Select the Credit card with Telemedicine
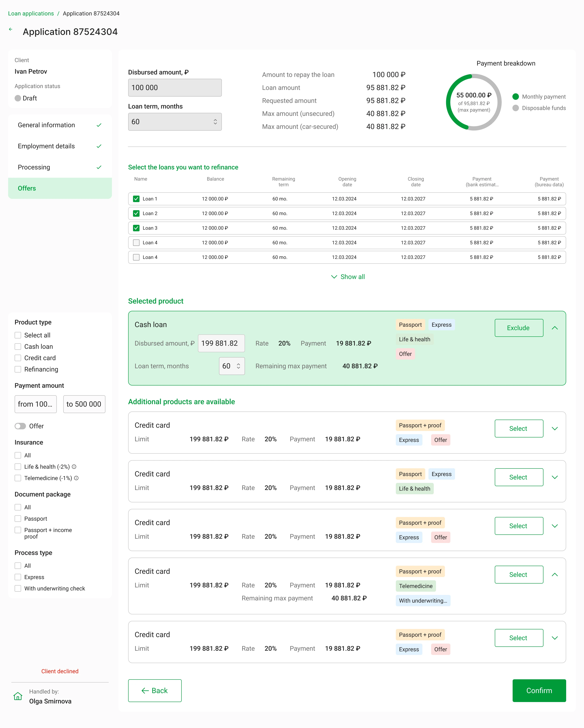 coord(519,575)
